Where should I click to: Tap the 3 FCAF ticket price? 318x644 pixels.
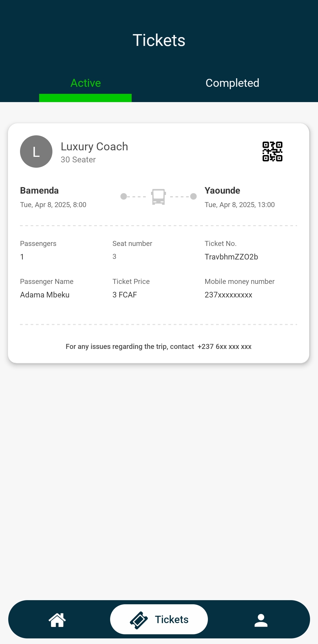coord(125,295)
